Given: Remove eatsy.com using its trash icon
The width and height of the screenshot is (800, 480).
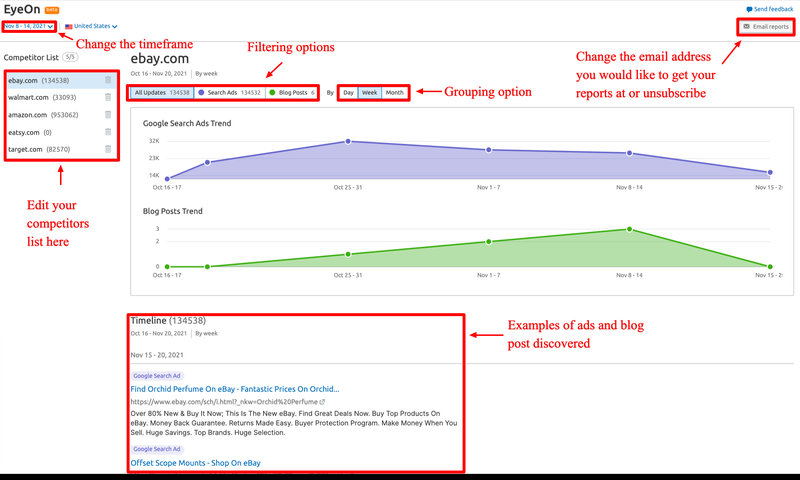Looking at the screenshot, I should pos(108,132).
